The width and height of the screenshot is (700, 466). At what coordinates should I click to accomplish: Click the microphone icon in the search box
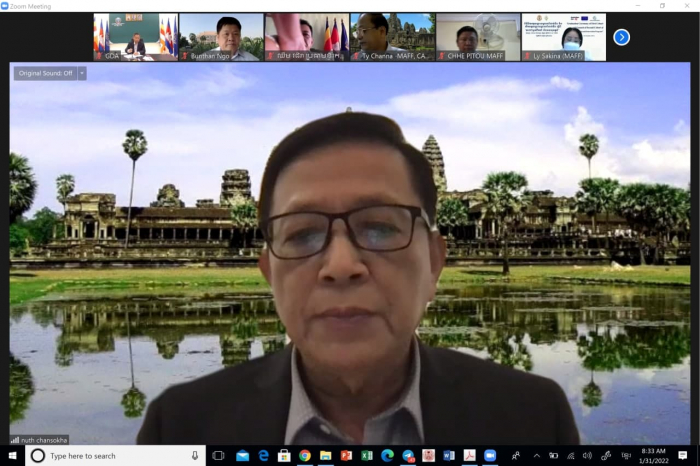194,456
